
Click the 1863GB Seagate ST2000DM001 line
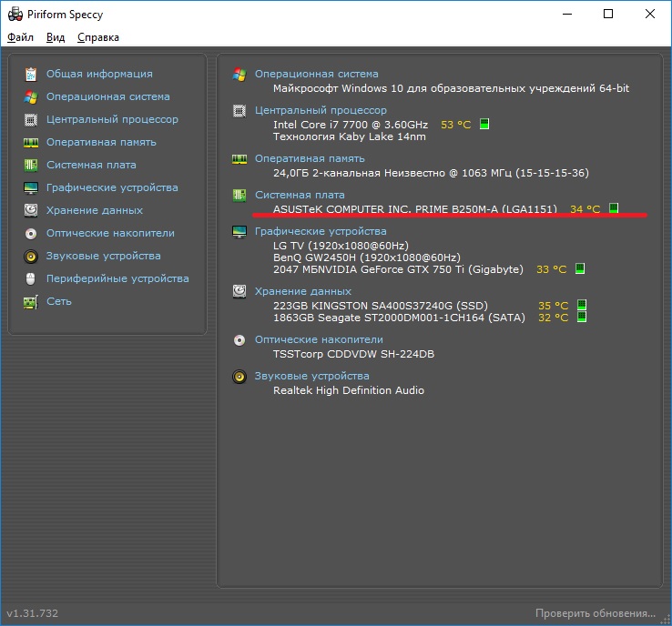[x=399, y=318]
